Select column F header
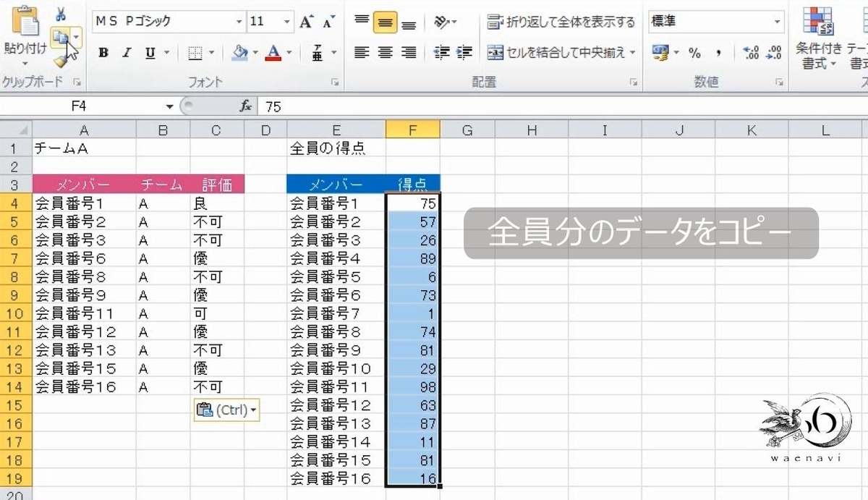This screenshot has height=500, width=868. coord(412,130)
